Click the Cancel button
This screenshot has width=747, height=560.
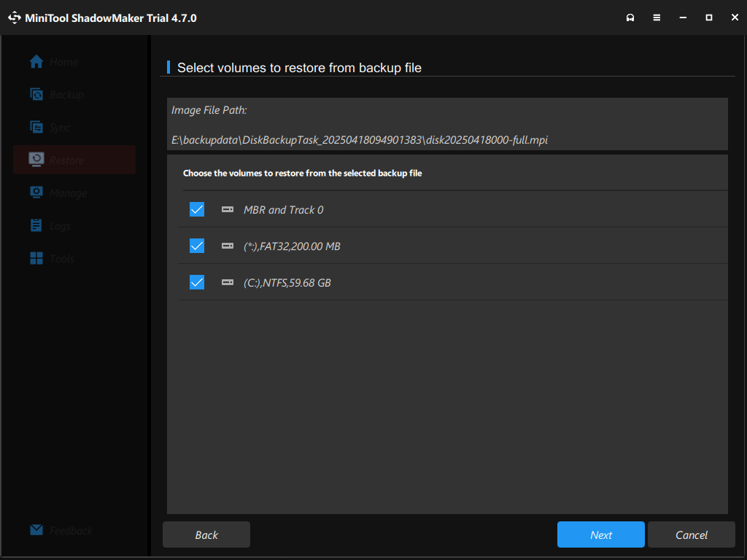pyautogui.click(x=691, y=534)
